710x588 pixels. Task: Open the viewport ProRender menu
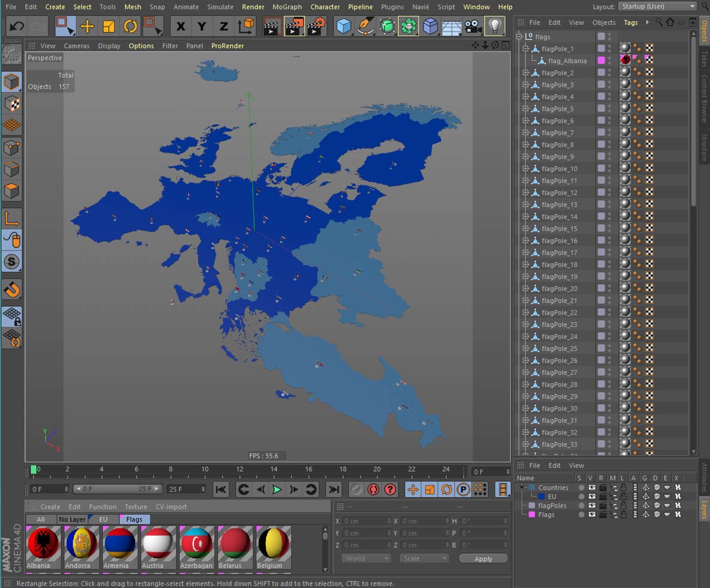[x=227, y=46]
